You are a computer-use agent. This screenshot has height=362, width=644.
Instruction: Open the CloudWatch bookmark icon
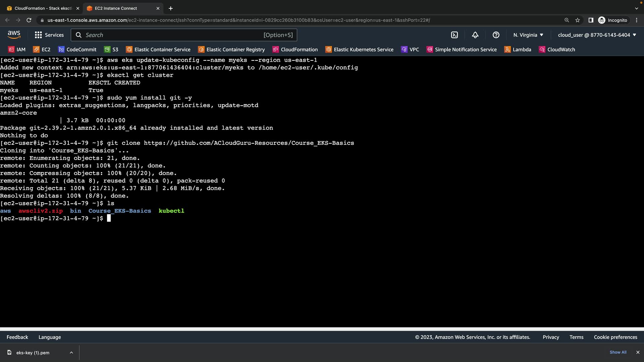[x=542, y=50]
